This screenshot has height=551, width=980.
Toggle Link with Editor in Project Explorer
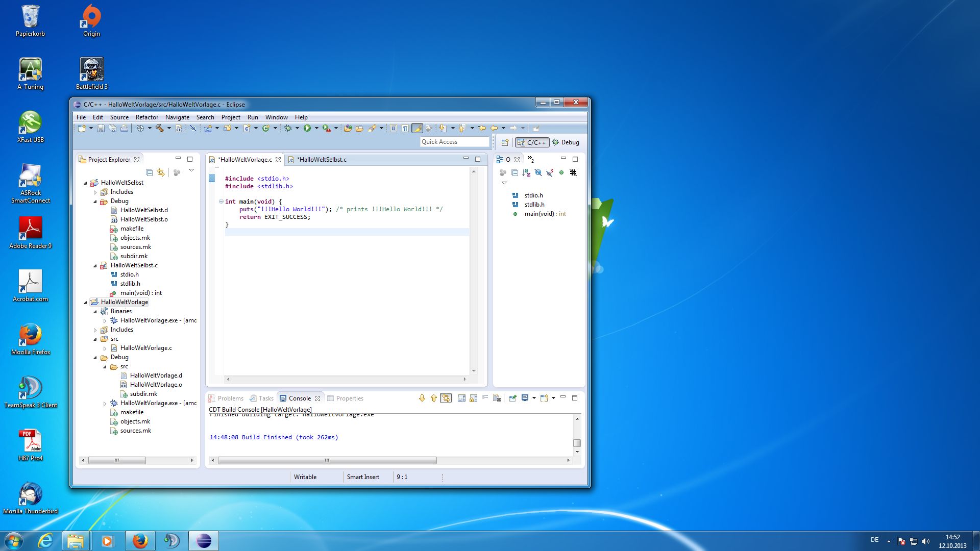click(x=161, y=173)
